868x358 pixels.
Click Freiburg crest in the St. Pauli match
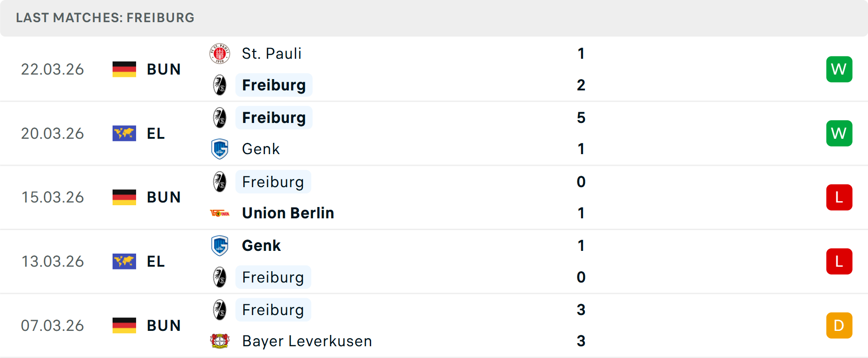pos(220,85)
